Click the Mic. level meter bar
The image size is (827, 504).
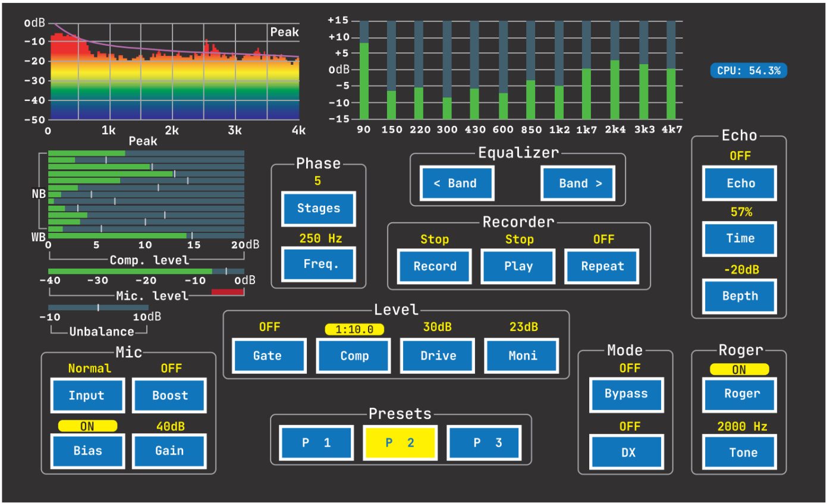(x=146, y=271)
